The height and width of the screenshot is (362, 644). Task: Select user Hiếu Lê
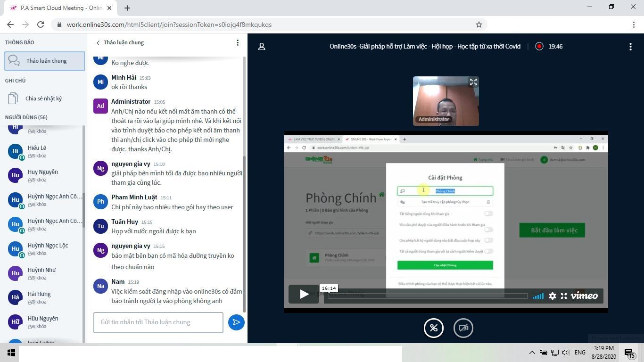[45, 151]
